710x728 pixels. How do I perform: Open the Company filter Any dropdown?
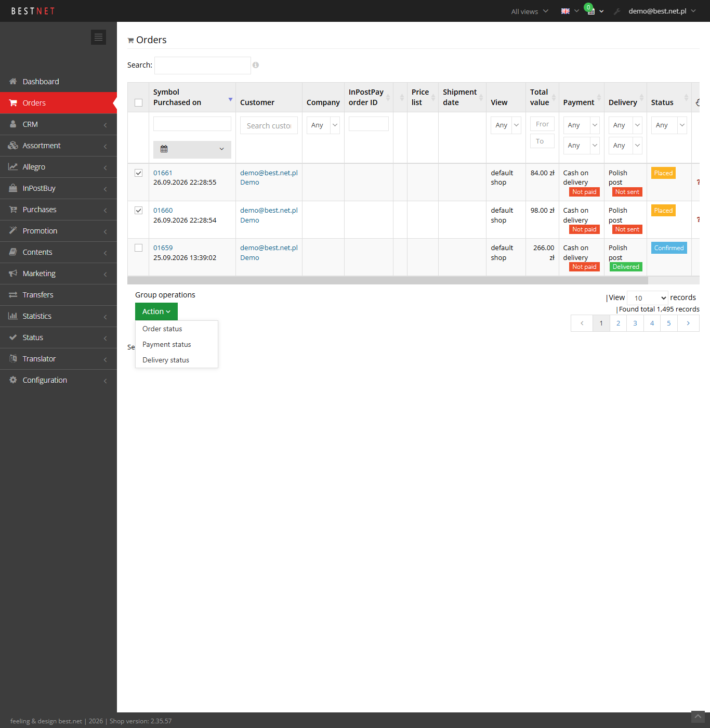click(323, 125)
